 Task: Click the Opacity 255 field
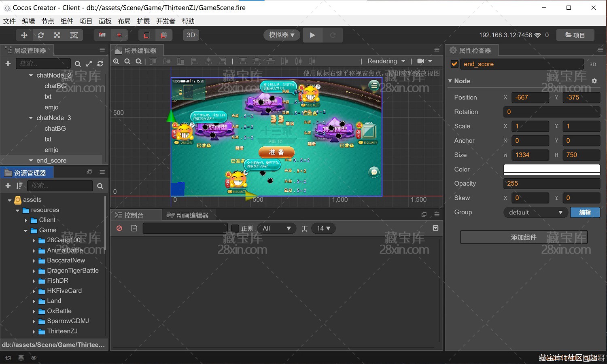point(552,184)
